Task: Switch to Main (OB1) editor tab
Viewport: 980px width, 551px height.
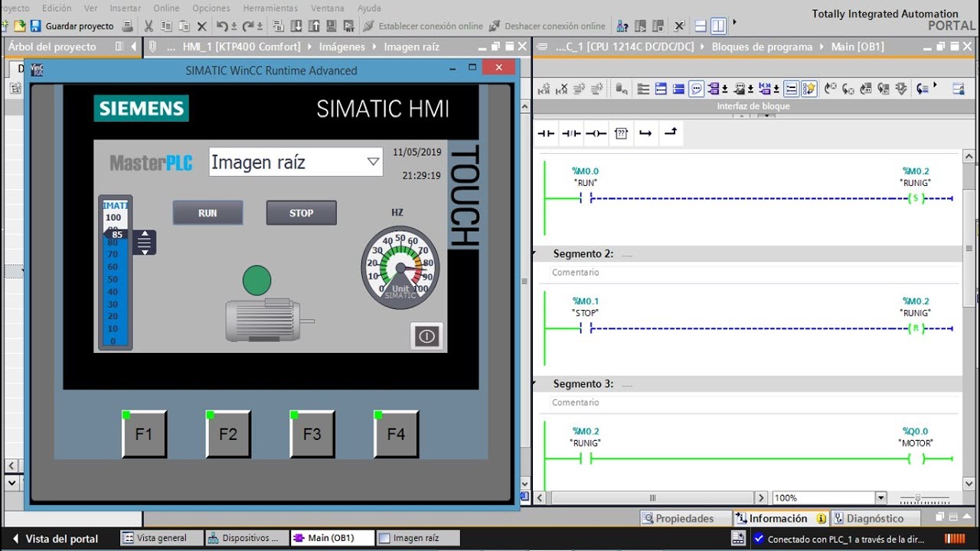Action: coord(332,538)
